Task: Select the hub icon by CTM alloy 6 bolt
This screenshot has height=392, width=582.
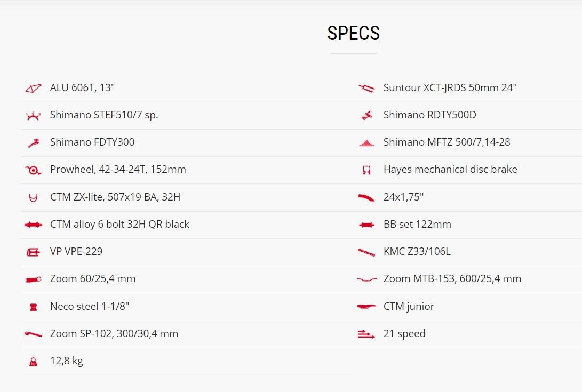Action: pos(33,225)
